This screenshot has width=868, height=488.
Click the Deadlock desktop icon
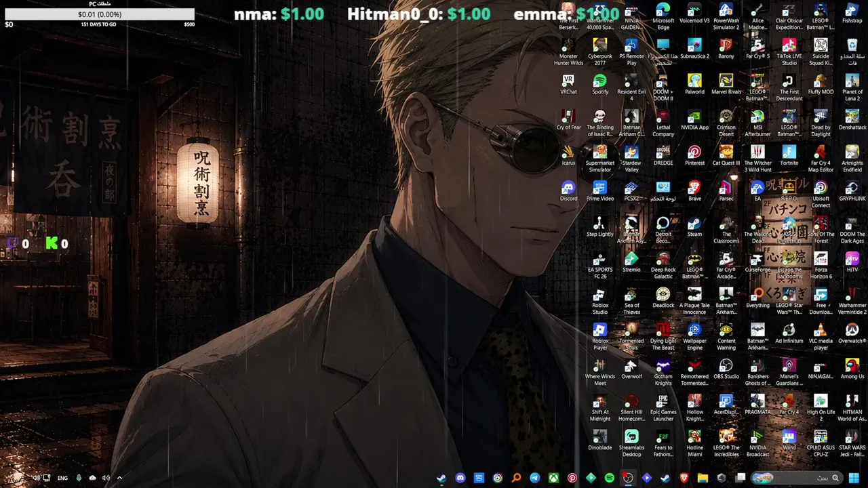click(x=663, y=298)
